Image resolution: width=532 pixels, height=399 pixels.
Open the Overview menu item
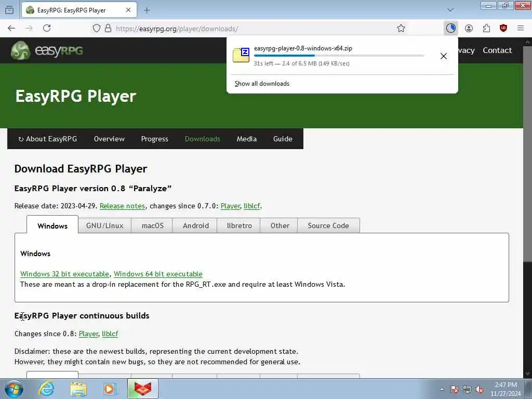[109, 139]
